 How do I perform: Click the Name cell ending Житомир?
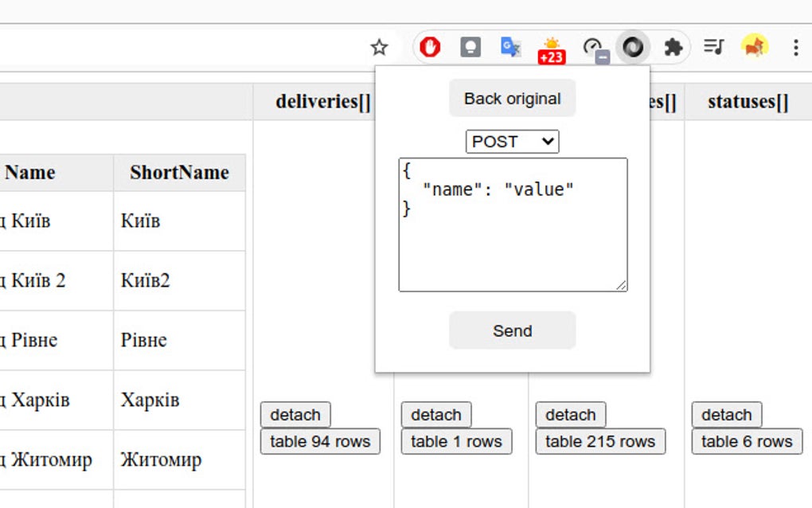point(57,459)
